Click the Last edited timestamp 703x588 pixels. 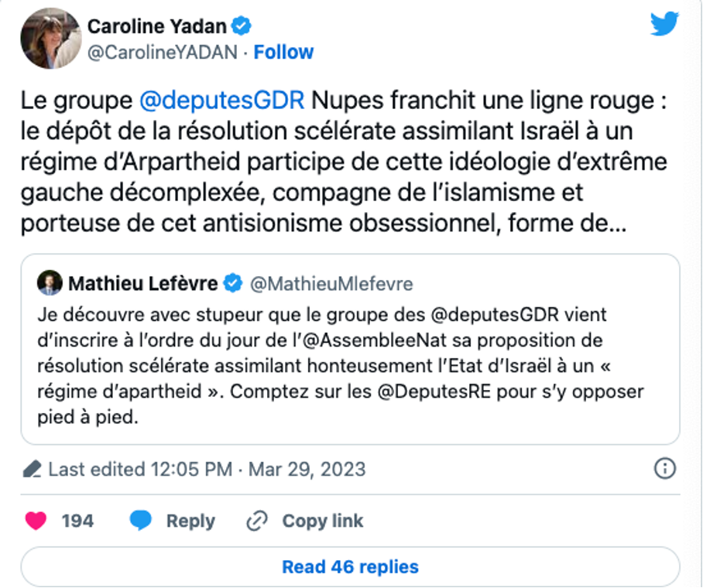[x=207, y=469]
